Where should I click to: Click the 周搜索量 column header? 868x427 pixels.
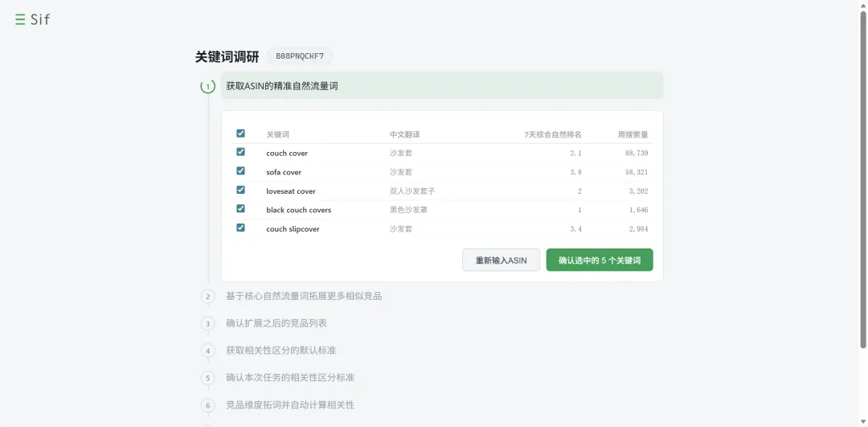[633, 134]
